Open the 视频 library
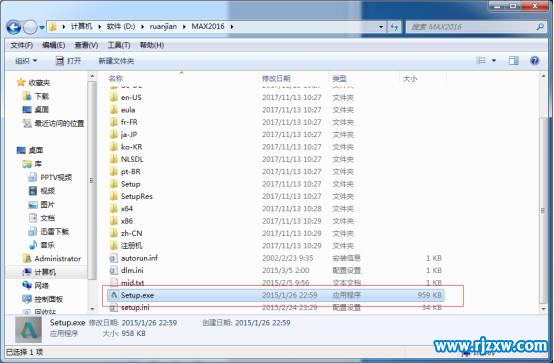 pos(42,191)
